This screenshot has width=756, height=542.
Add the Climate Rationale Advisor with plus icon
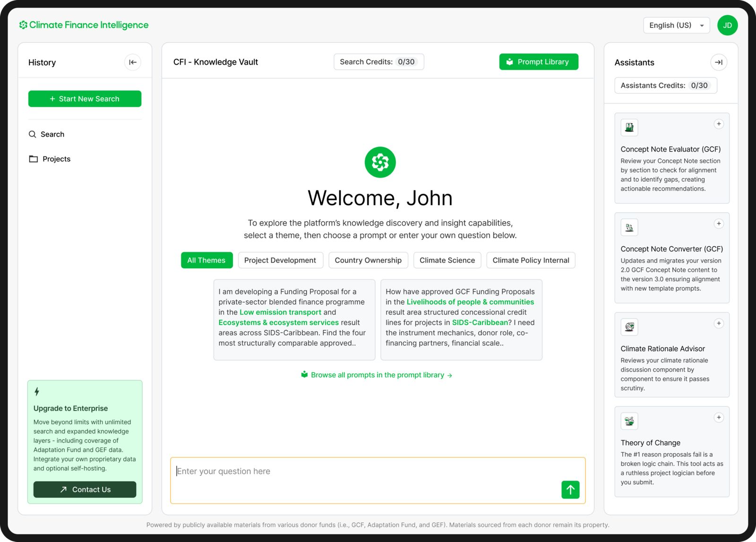click(x=719, y=323)
